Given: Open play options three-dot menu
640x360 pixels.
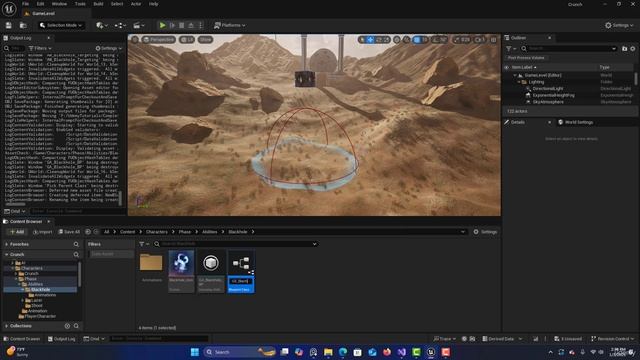Looking at the screenshot, I should (200, 25).
